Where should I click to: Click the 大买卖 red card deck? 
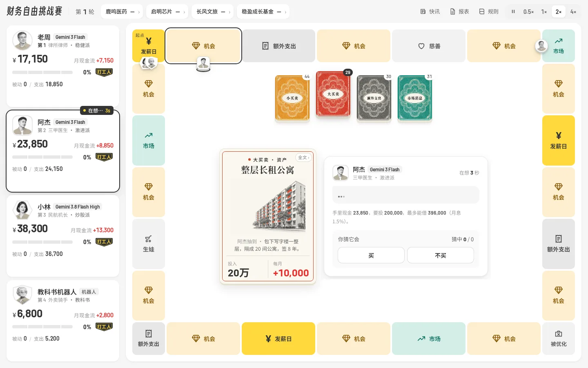(333, 95)
